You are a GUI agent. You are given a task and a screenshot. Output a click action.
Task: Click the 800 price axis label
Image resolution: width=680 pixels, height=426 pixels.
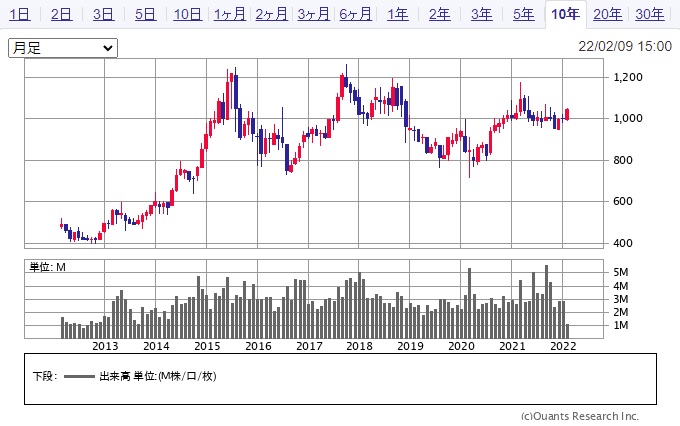(x=623, y=160)
